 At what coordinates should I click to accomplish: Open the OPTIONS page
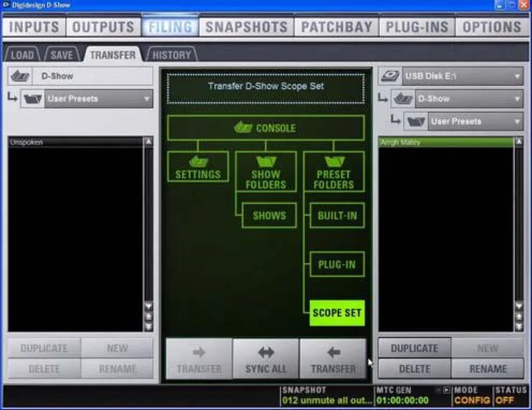492,27
